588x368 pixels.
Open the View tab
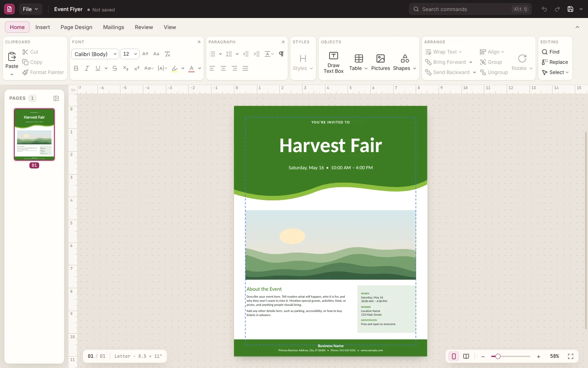click(x=170, y=27)
